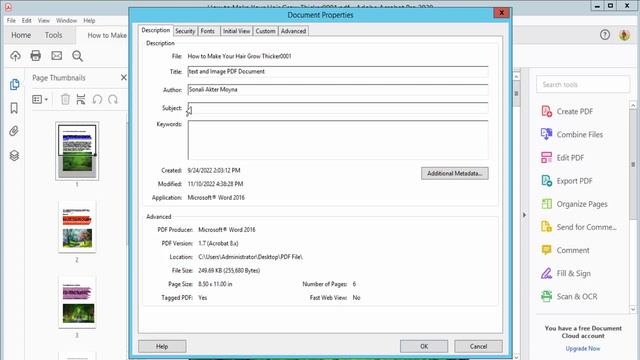Click OK in Document Properties

click(424, 346)
